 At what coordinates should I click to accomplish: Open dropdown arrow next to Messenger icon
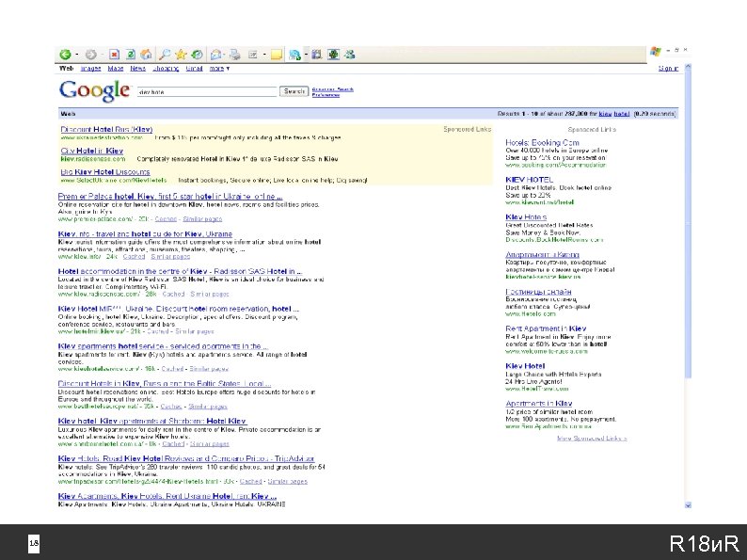click(x=305, y=55)
